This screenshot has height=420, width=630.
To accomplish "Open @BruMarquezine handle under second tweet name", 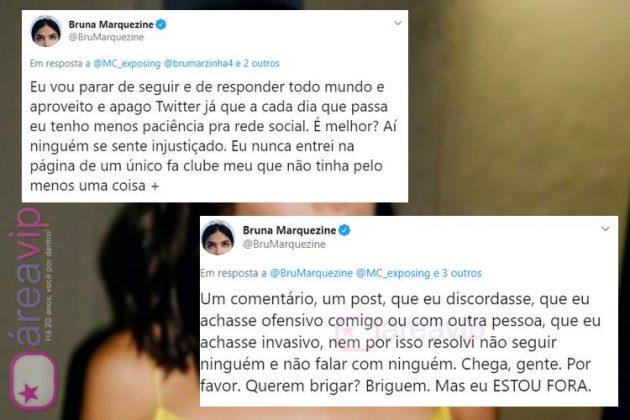I will coord(284,244).
